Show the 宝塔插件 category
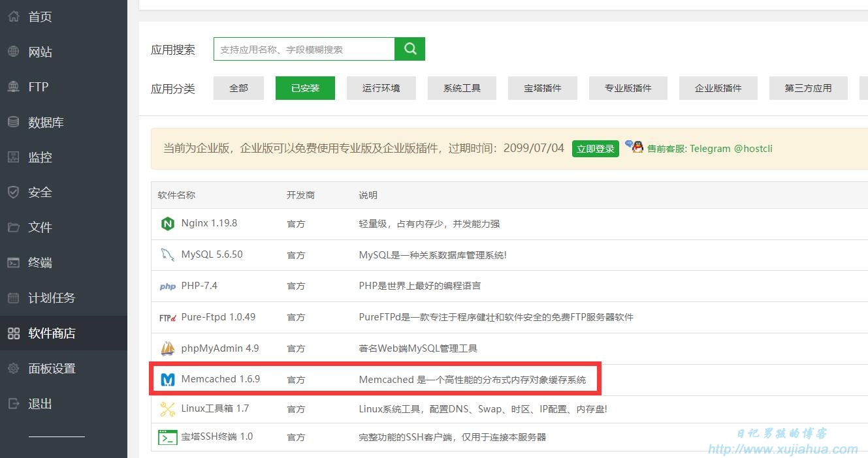868x458 pixels. (x=543, y=88)
